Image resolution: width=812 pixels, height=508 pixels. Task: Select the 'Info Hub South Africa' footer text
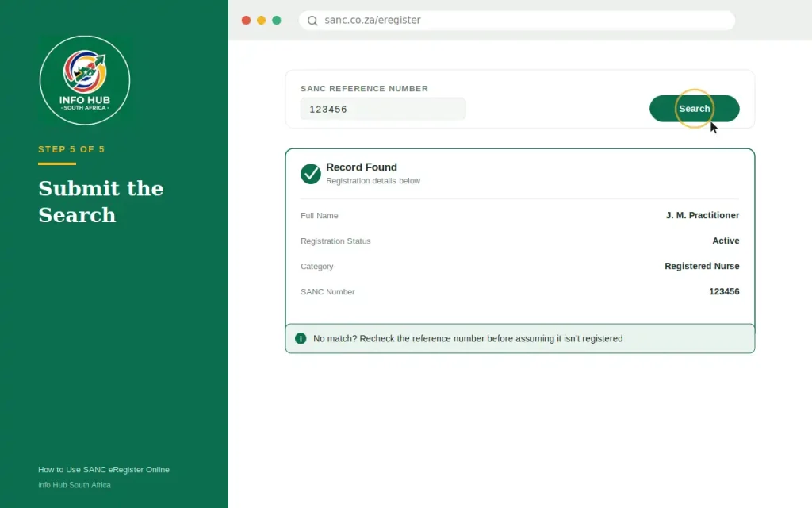74,485
